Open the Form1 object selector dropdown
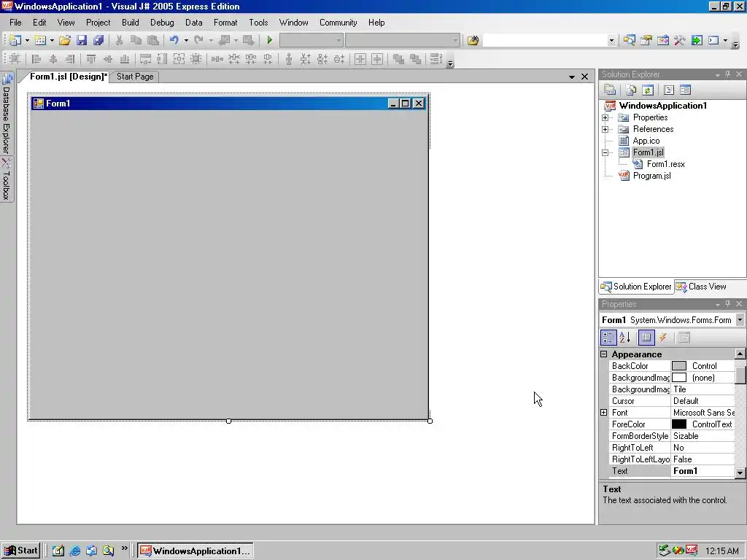 (x=740, y=320)
